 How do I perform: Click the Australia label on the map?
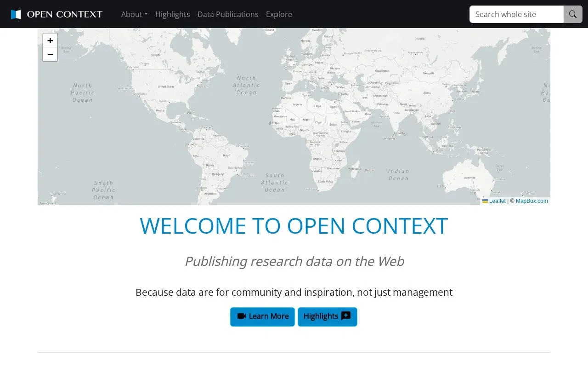click(469, 178)
